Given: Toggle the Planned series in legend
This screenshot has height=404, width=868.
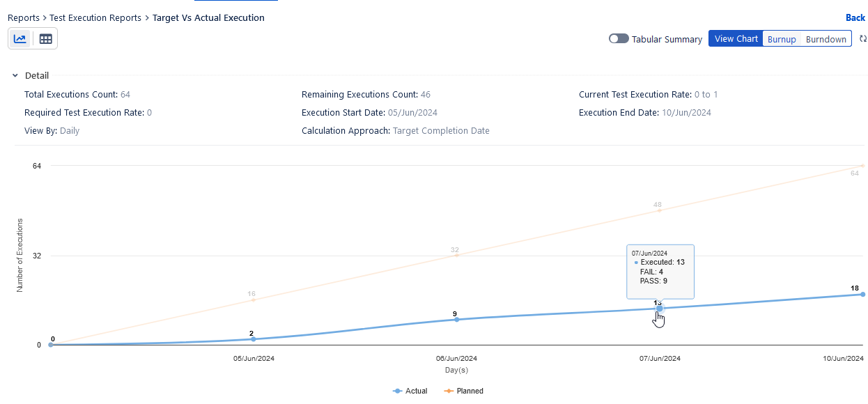Looking at the screenshot, I should coord(463,391).
